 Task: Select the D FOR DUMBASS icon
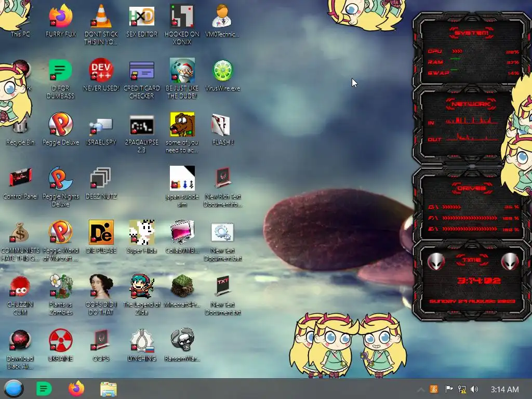tap(60, 79)
